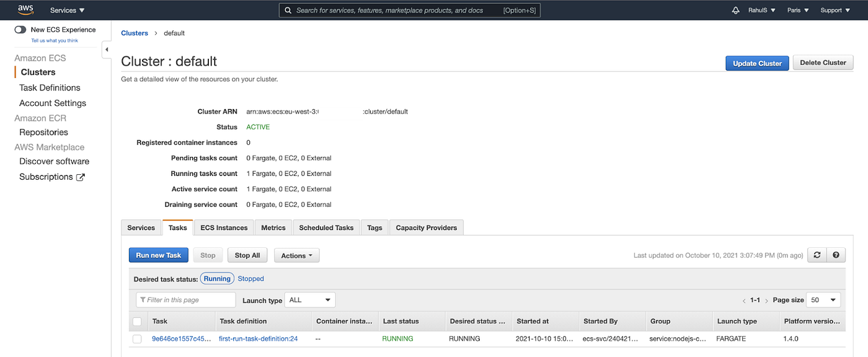Open Account Settings in sidebar

tap(53, 103)
